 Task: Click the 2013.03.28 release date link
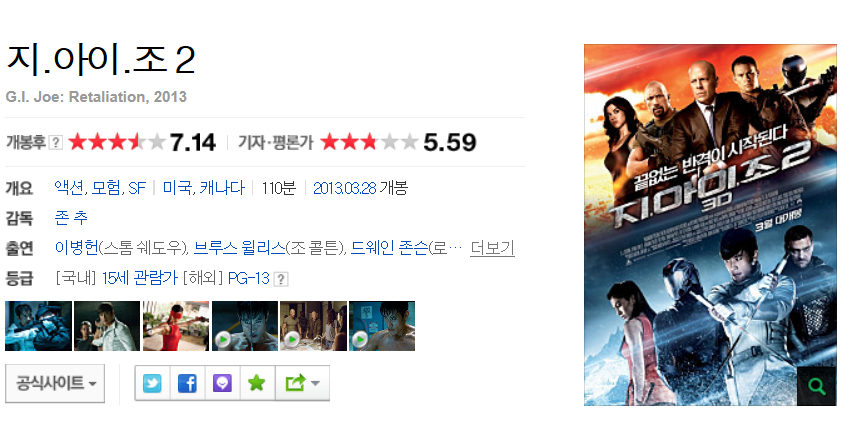(x=345, y=188)
